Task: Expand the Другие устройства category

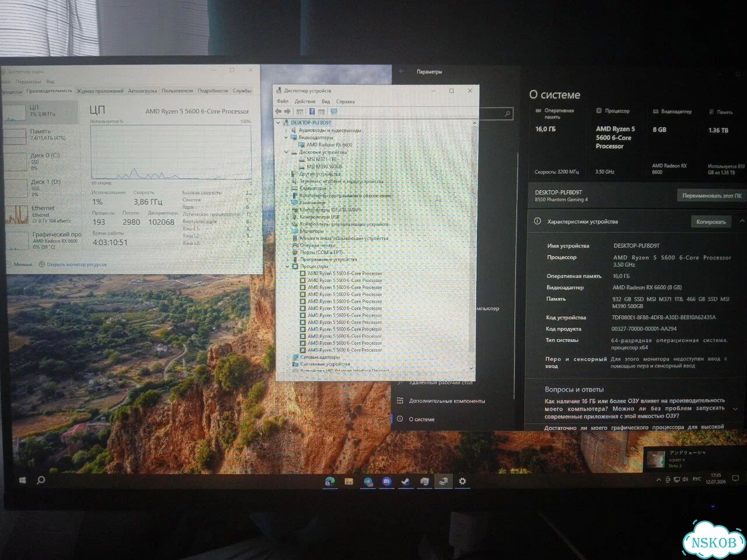Action: [286, 174]
